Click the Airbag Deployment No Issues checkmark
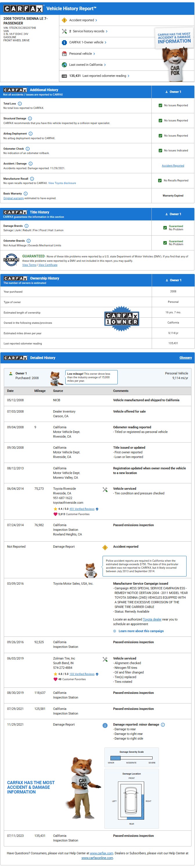The width and height of the screenshot is (195, 868). (160, 136)
